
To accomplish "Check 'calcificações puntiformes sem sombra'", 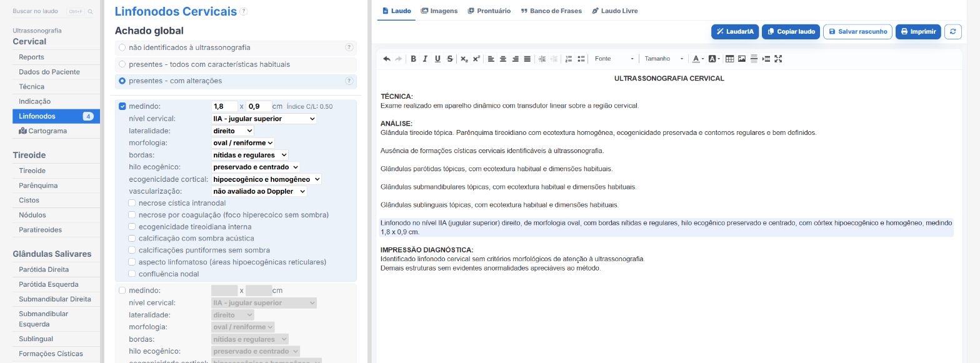I will point(132,250).
